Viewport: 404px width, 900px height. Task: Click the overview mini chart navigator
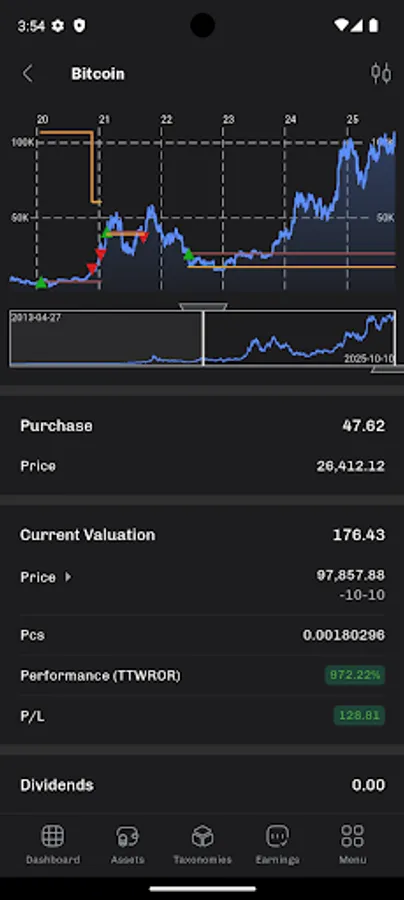202,338
